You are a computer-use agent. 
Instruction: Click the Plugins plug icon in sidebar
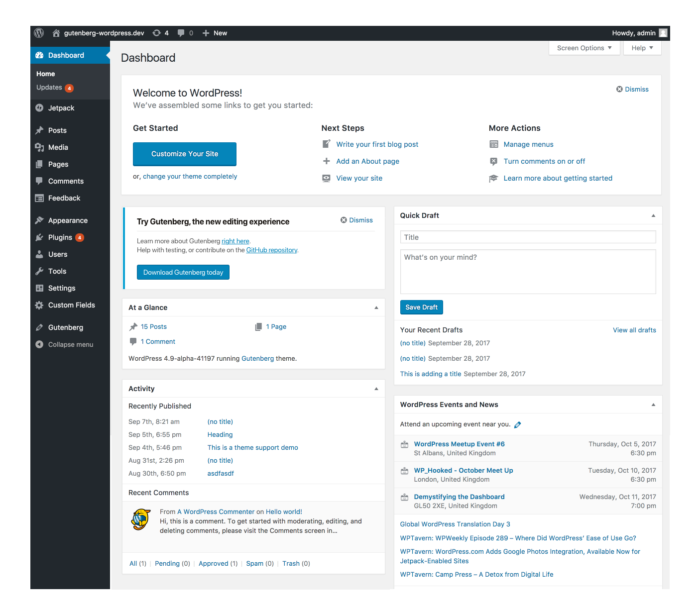39,237
